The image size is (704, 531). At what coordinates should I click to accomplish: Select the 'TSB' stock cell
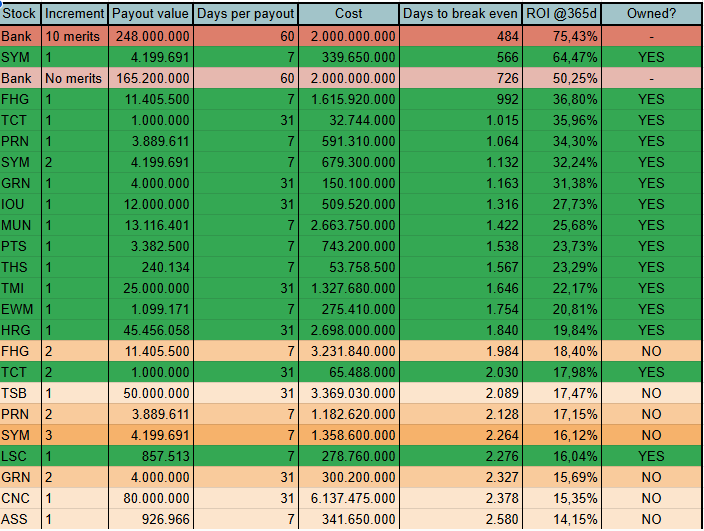pos(21,393)
